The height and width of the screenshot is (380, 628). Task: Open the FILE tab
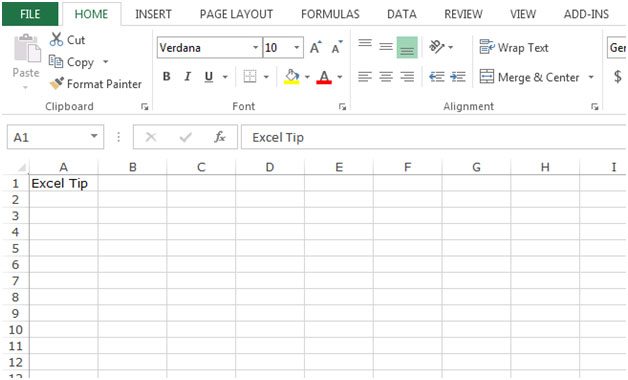[30, 14]
